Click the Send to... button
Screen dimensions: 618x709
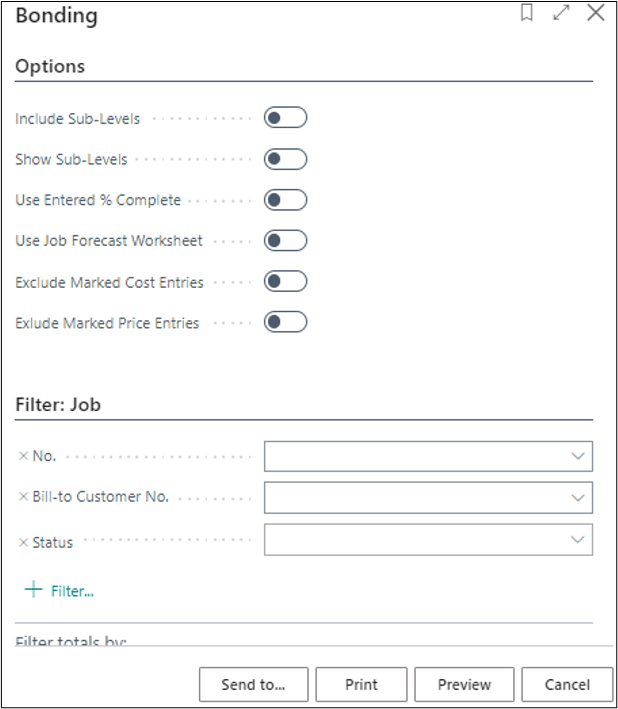(x=253, y=685)
